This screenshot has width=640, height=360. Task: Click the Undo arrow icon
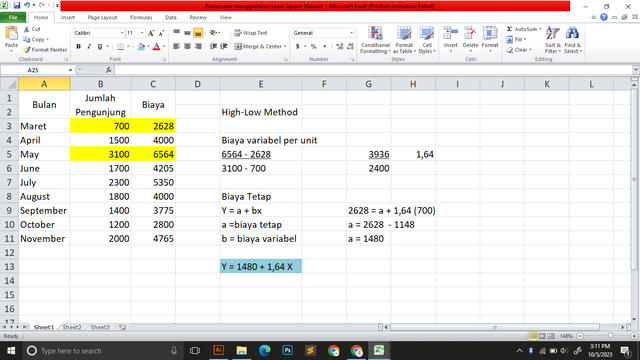(x=27, y=6)
